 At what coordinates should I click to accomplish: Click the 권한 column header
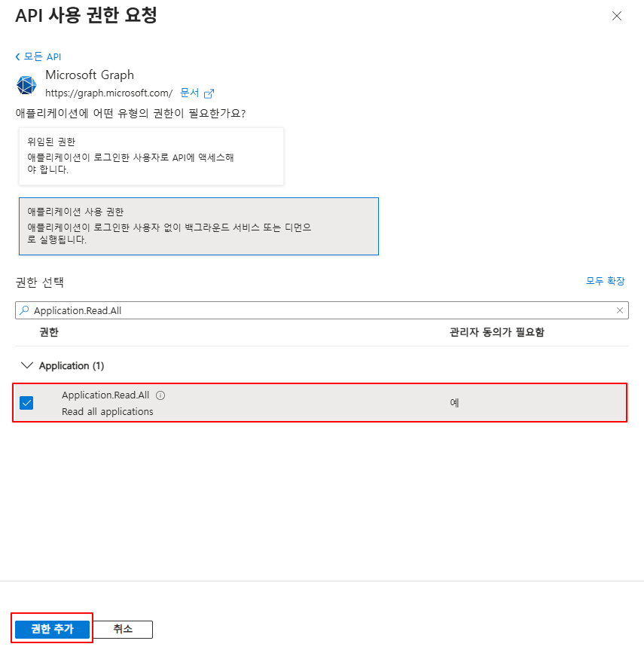[49, 332]
